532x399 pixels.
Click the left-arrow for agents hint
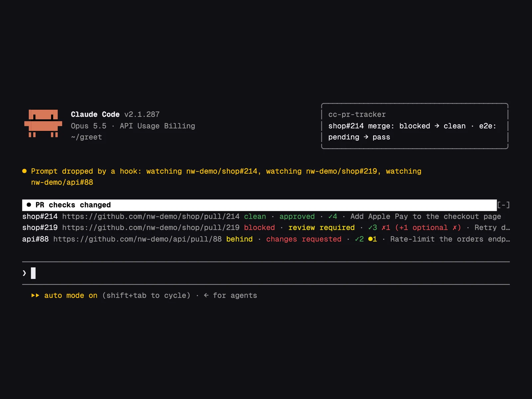(x=230, y=295)
